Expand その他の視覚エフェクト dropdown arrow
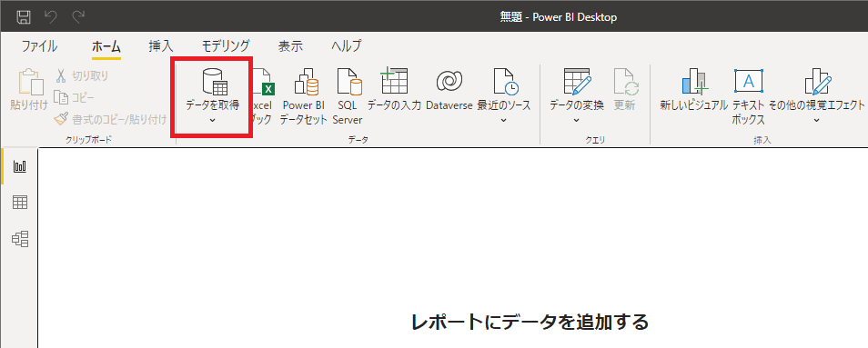 [x=816, y=120]
